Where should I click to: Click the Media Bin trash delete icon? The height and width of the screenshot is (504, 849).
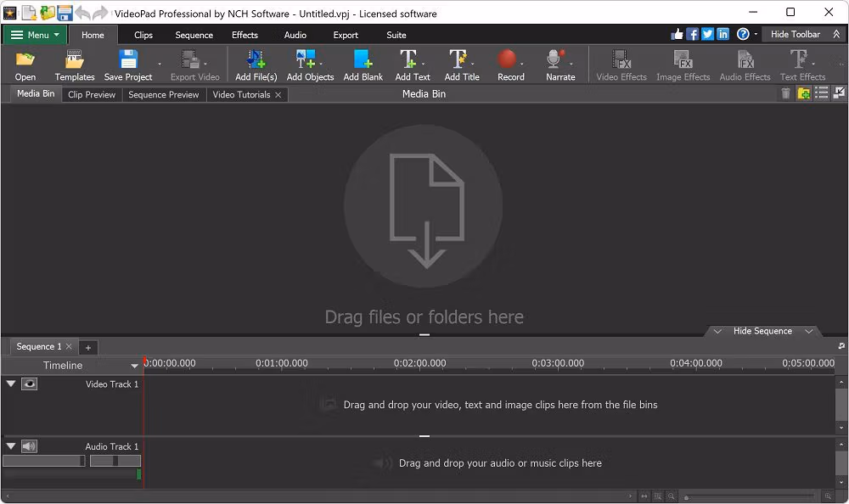tap(785, 93)
